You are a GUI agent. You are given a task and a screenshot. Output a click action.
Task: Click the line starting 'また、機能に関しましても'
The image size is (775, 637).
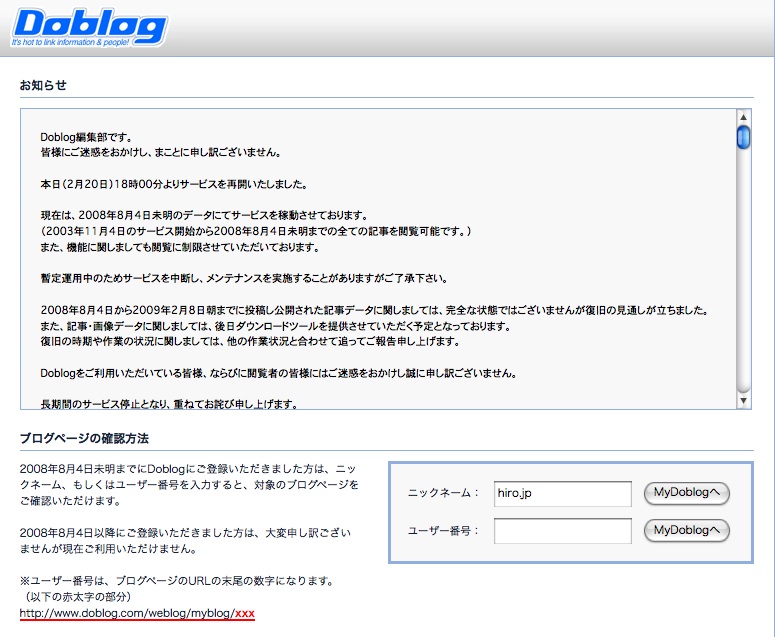(x=180, y=247)
